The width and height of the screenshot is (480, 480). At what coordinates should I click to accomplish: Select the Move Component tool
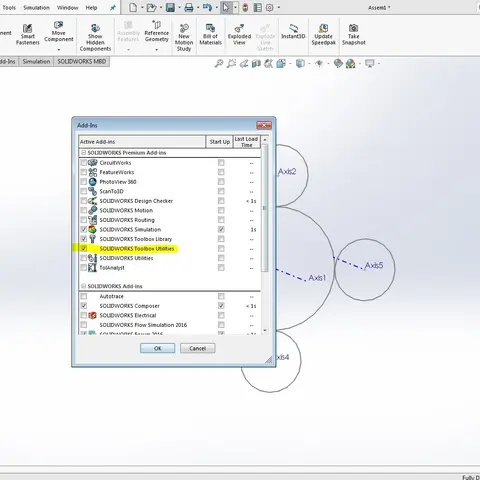coord(59,32)
